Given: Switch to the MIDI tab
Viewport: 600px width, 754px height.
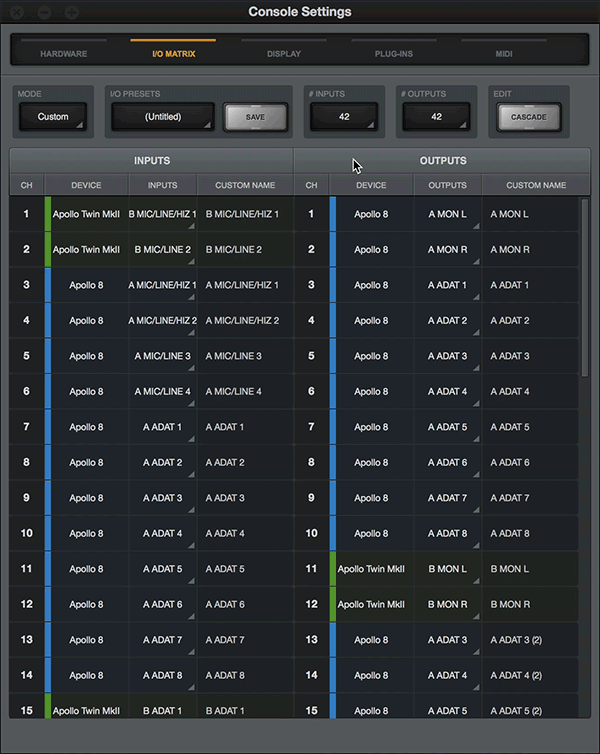Looking at the screenshot, I should tap(504, 53).
